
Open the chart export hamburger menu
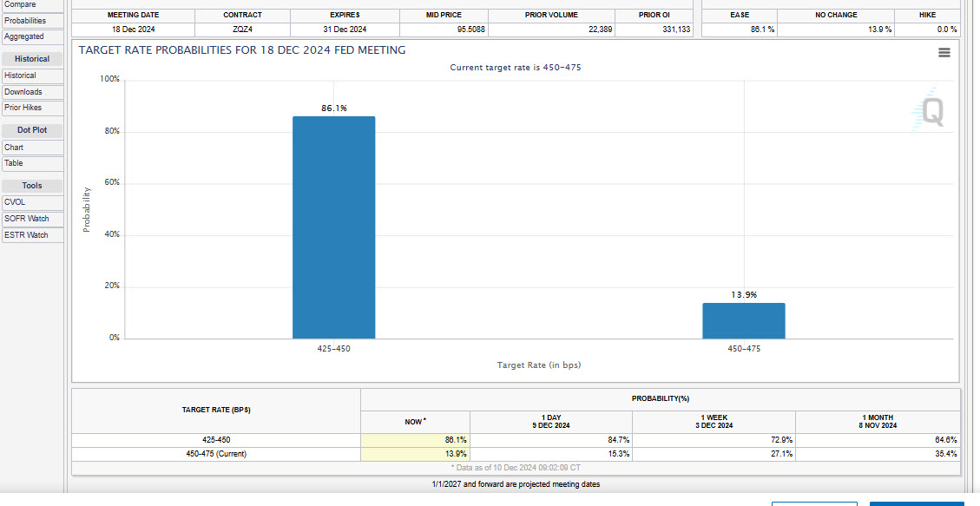pyautogui.click(x=944, y=52)
